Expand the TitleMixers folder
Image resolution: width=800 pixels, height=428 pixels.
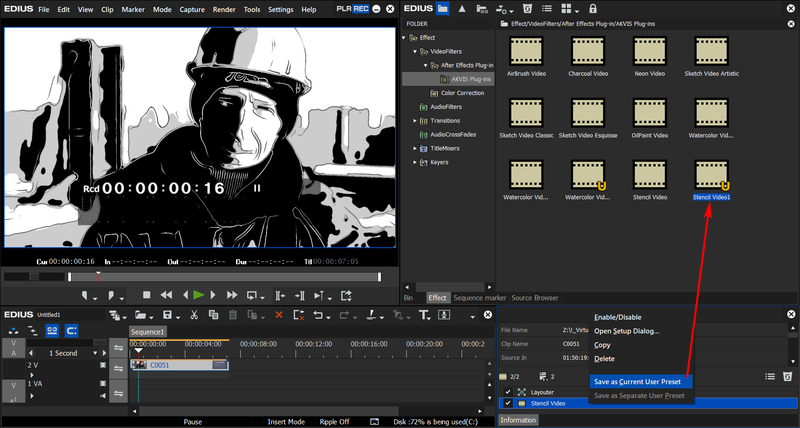[415, 148]
